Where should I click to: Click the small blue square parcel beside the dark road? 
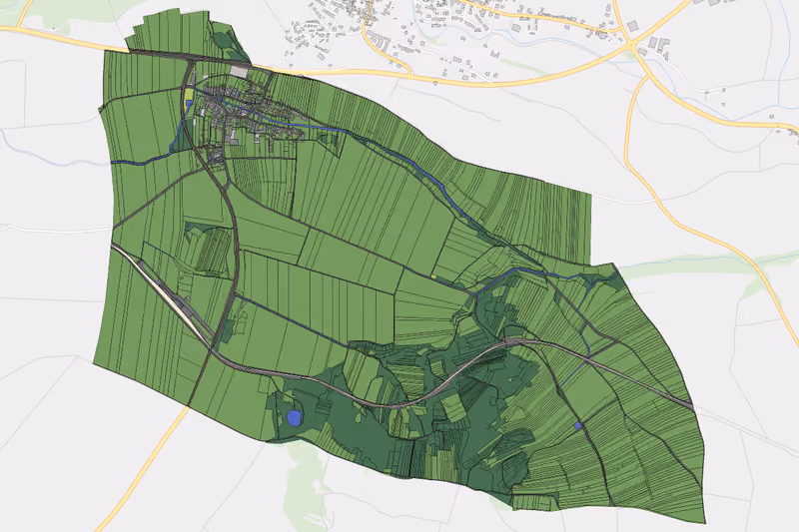coord(578,426)
